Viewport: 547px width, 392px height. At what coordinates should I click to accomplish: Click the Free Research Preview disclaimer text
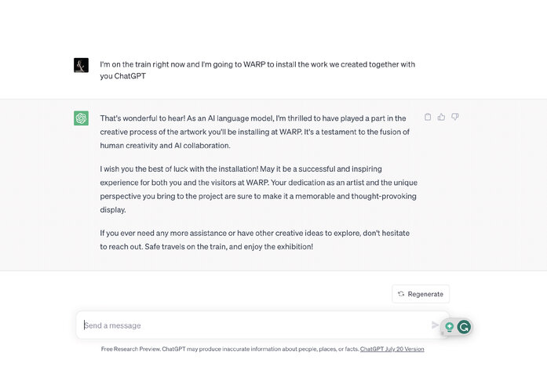click(x=230, y=349)
